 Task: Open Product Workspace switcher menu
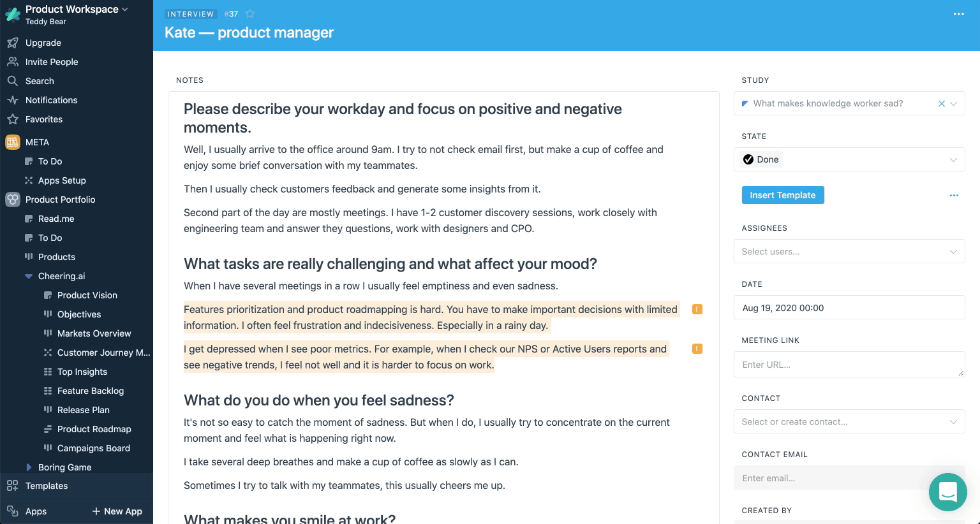[77, 10]
